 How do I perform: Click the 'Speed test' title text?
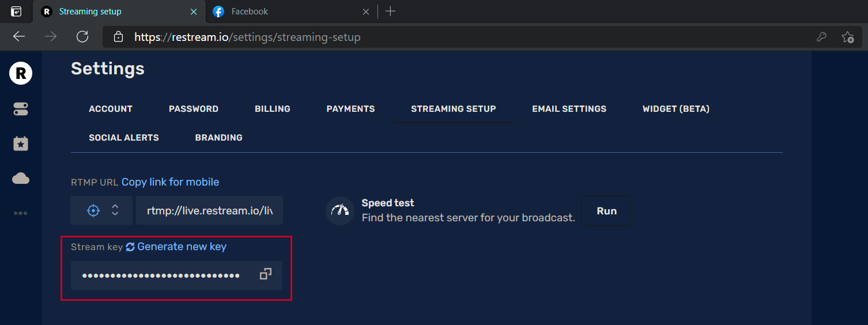pyautogui.click(x=388, y=203)
